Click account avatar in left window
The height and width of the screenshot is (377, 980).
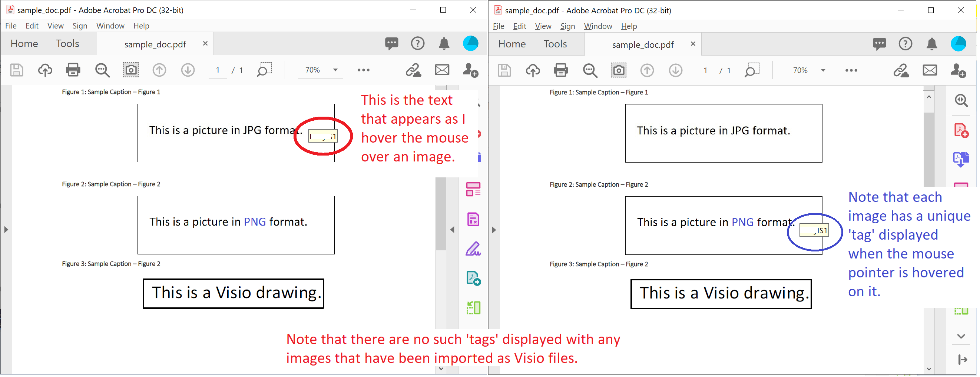coord(471,43)
